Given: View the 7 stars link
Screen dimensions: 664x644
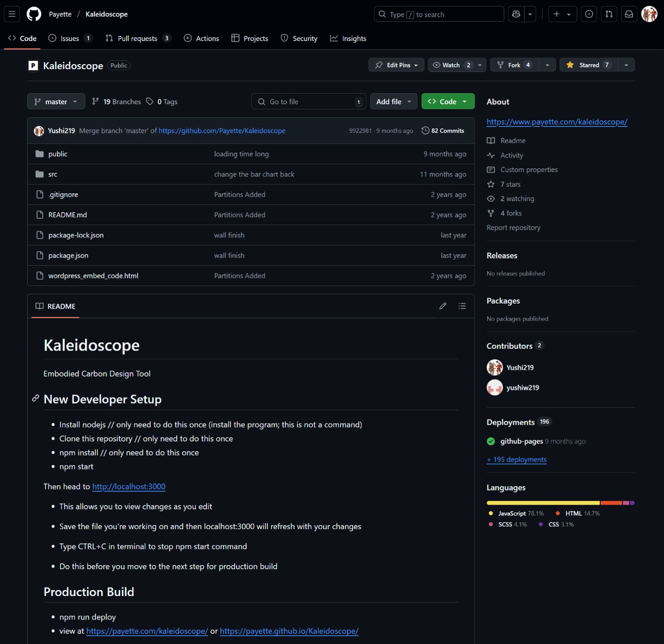Looking at the screenshot, I should (504, 184).
